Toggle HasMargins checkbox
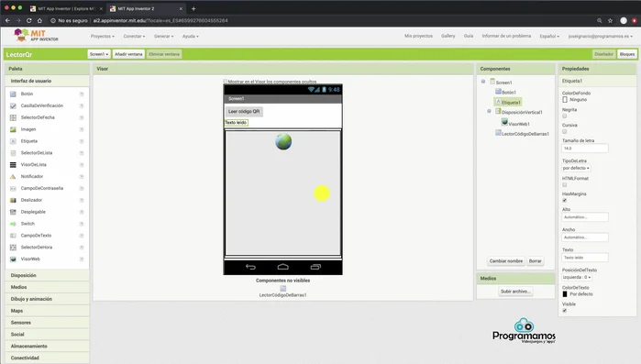This screenshot has height=364, width=641. coord(565,200)
